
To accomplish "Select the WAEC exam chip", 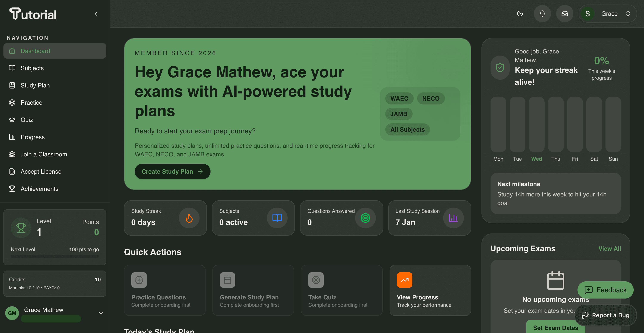I will (399, 98).
